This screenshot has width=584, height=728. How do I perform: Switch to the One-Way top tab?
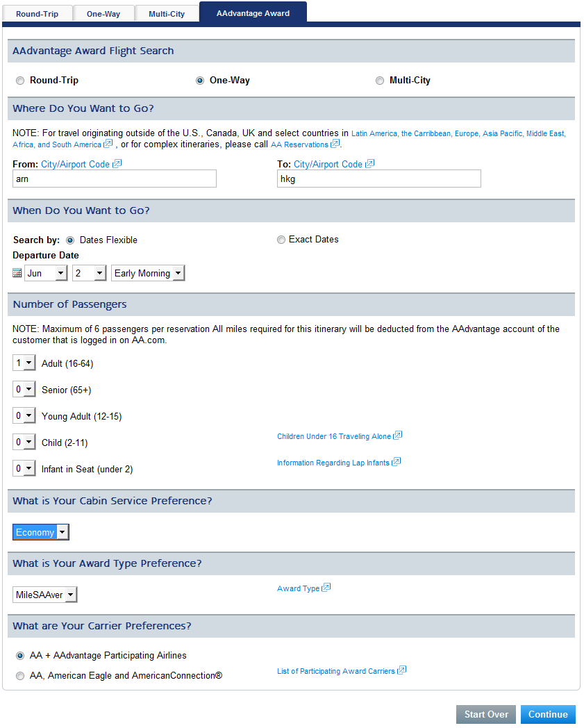pyautogui.click(x=103, y=13)
